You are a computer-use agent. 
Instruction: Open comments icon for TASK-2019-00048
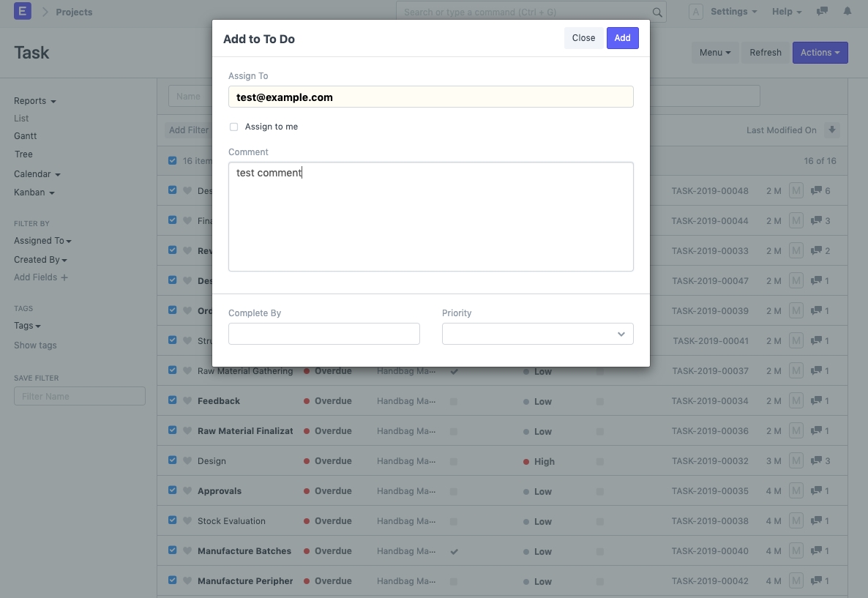(x=816, y=191)
